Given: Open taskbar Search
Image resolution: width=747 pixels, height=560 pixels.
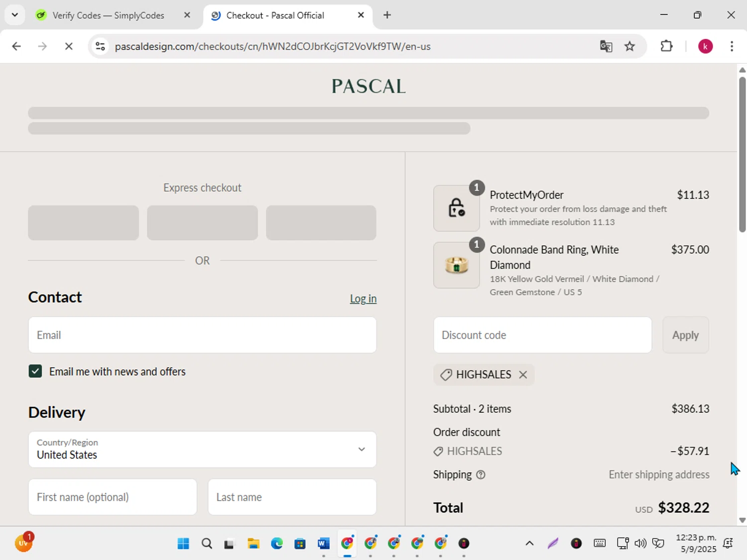Looking at the screenshot, I should click(207, 544).
